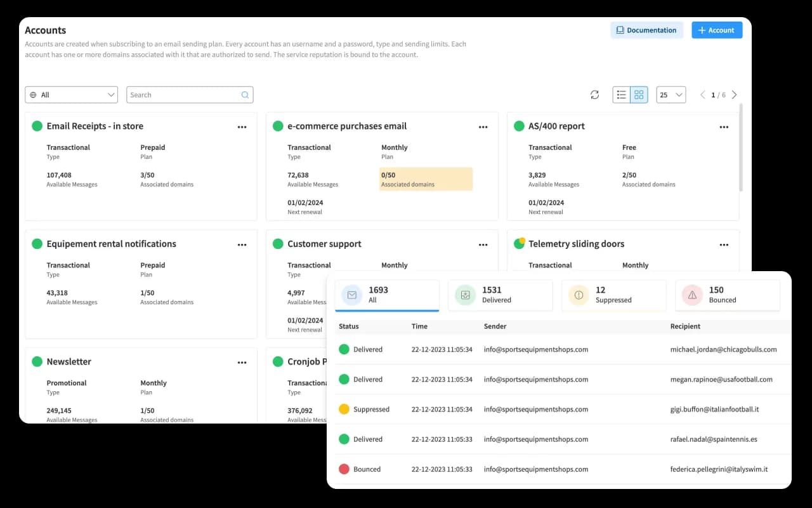Open the All region filter dropdown
Image resolution: width=812 pixels, height=508 pixels.
coord(71,94)
